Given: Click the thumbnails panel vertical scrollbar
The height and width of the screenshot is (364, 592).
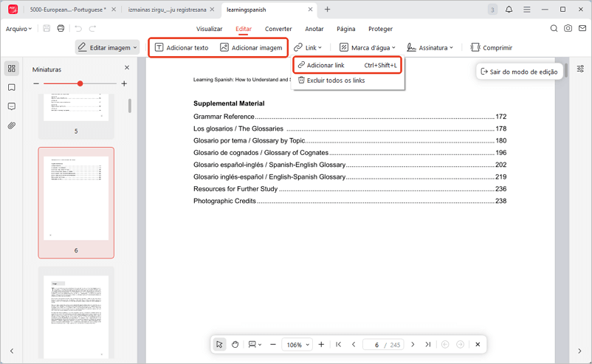Looking at the screenshot, I should pyautogui.click(x=130, y=106).
